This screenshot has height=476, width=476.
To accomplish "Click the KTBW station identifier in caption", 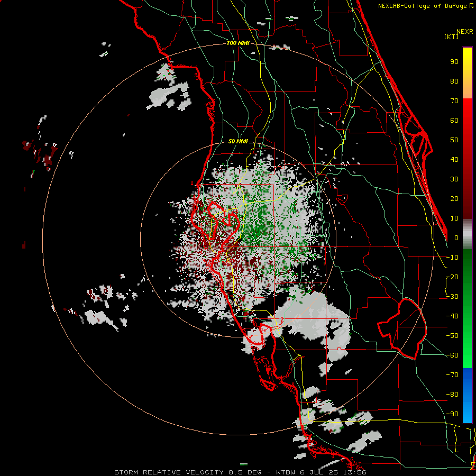I will click(x=286, y=472).
